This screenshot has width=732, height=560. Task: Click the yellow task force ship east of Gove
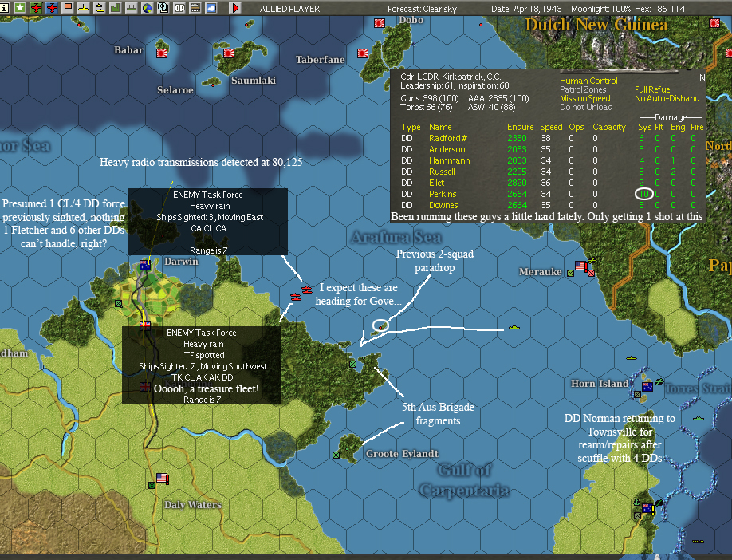(x=514, y=327)
